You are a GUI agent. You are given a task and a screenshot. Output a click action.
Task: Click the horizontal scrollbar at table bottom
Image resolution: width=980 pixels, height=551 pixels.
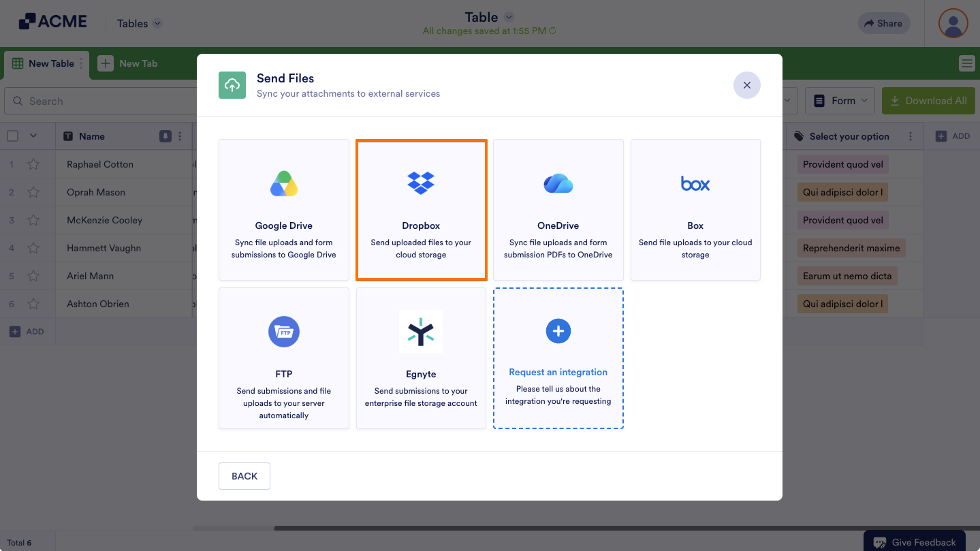(627, 528)
